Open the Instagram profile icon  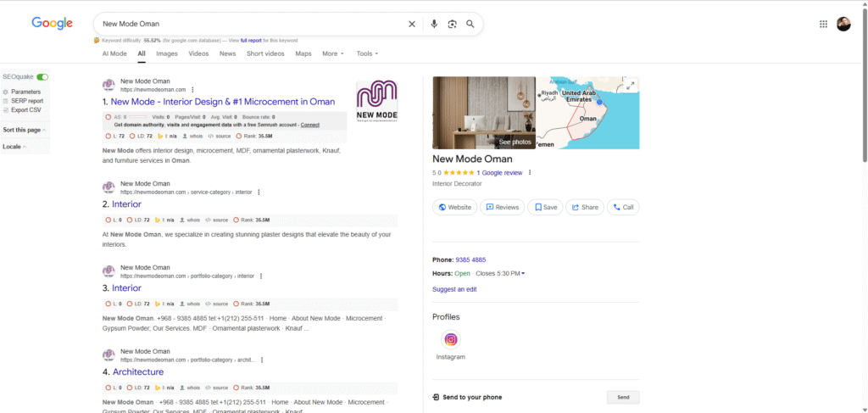tap(451, 339)
